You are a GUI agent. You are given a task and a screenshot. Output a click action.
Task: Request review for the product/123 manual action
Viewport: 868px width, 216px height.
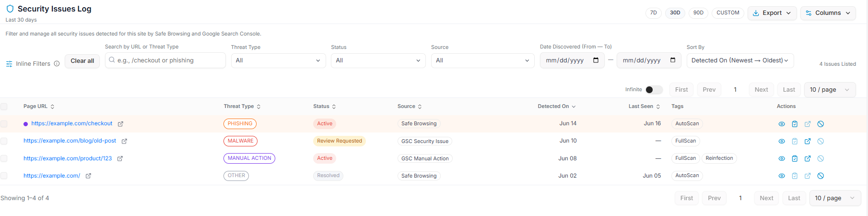coord(795,158)
